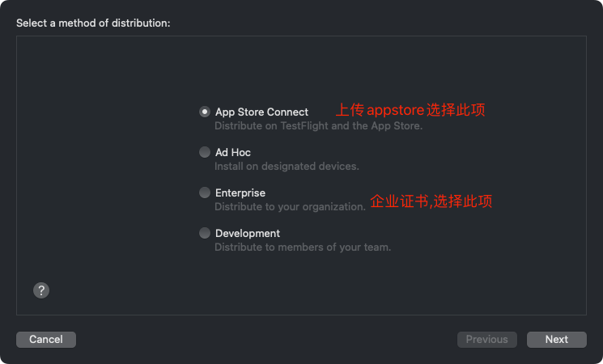
Task: Click the Install on designated devices text
Action: (287, 166)
